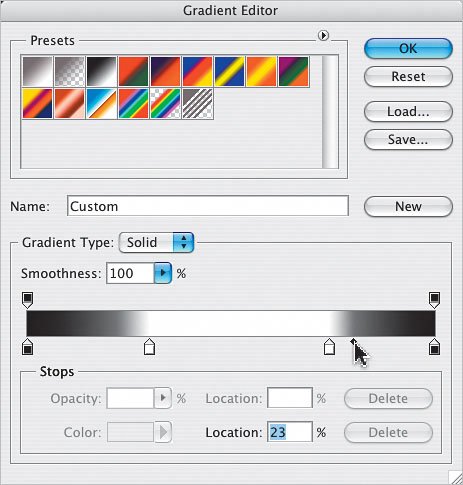Select the left black opacity stop
The width and height of the screenshot is (463, 485).
[27, 300]
